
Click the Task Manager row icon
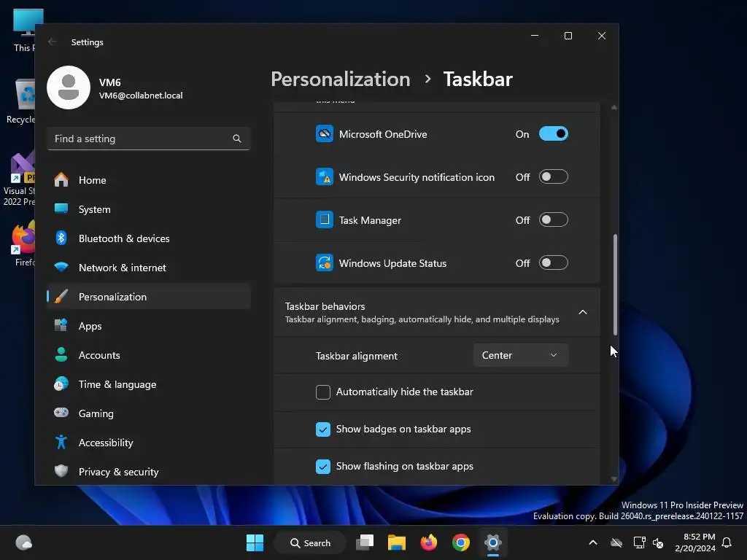325,219
